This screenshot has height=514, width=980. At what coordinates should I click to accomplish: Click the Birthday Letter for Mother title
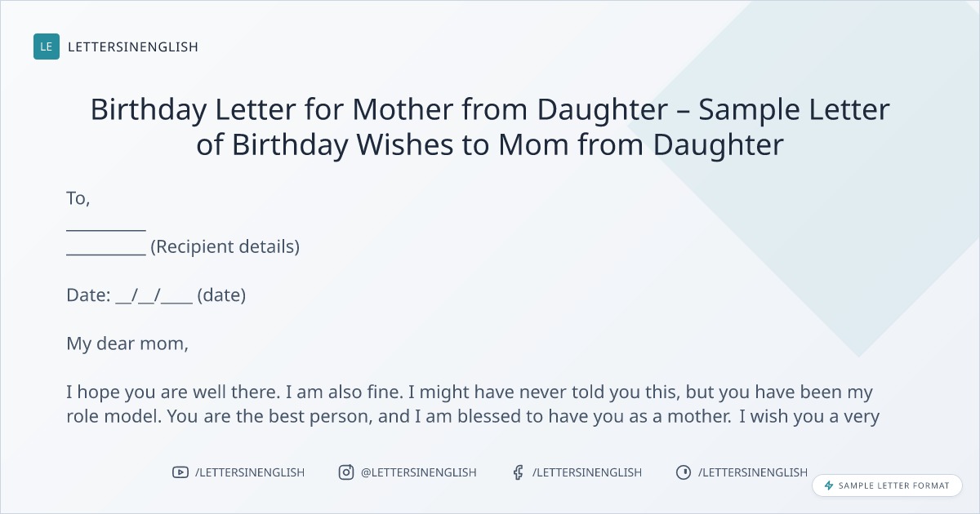click(x=490, y=126)
